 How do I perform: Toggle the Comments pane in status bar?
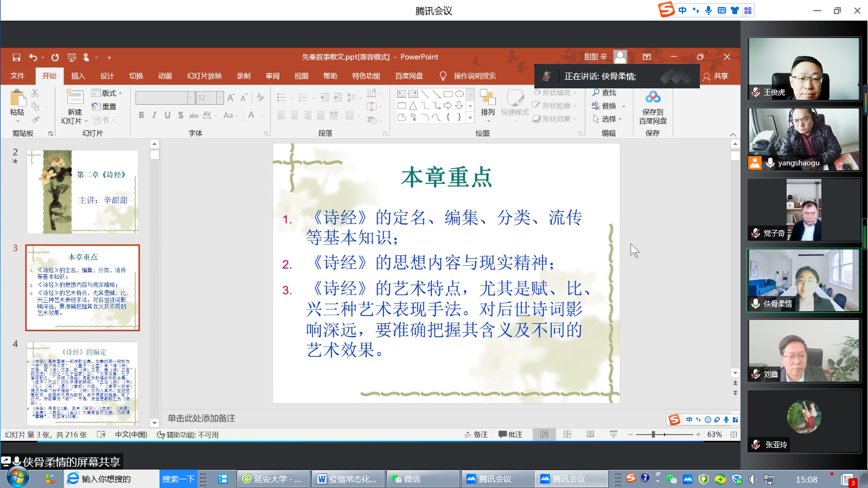click(510, 434)
